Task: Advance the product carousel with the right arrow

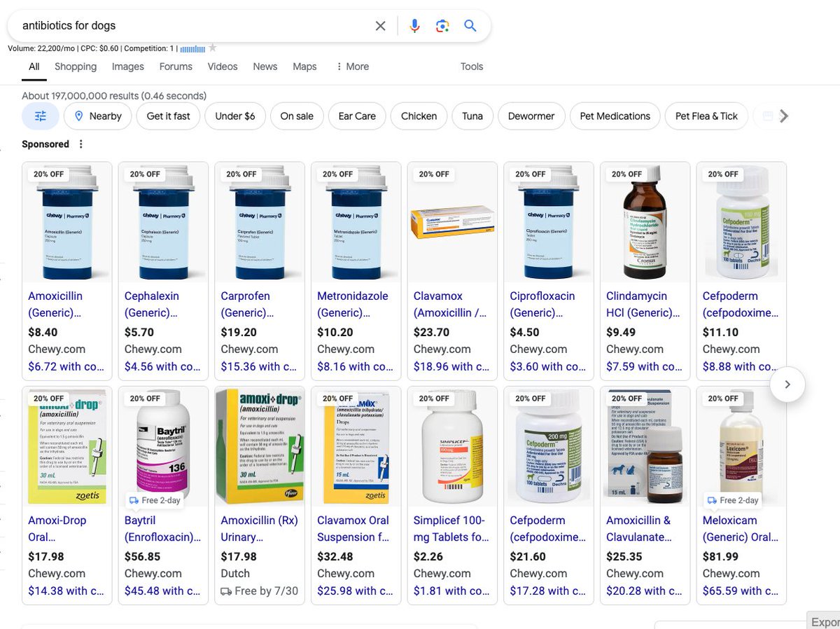Action: (787, 384)
